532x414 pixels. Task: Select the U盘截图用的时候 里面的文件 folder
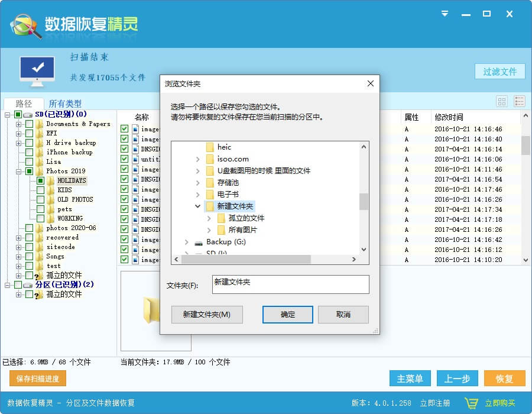point(264,171)
